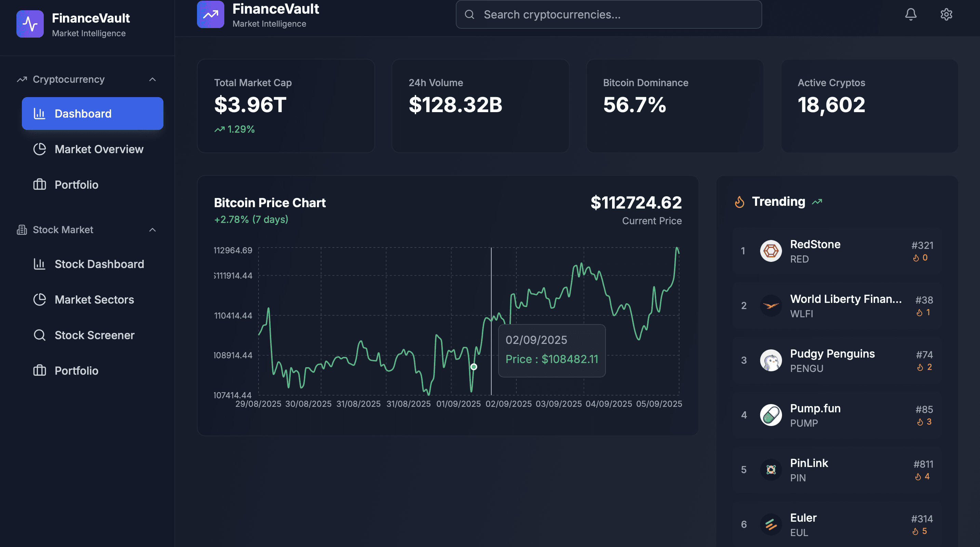The image size is (980, 547).
Task: Collapse the Stock Market sidebar section
Action: (153, 230)
